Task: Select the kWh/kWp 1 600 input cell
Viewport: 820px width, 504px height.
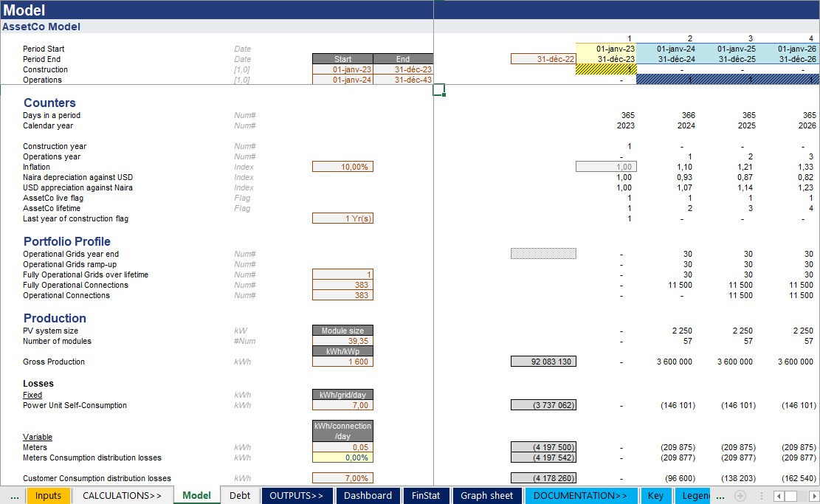Action: 342,362
